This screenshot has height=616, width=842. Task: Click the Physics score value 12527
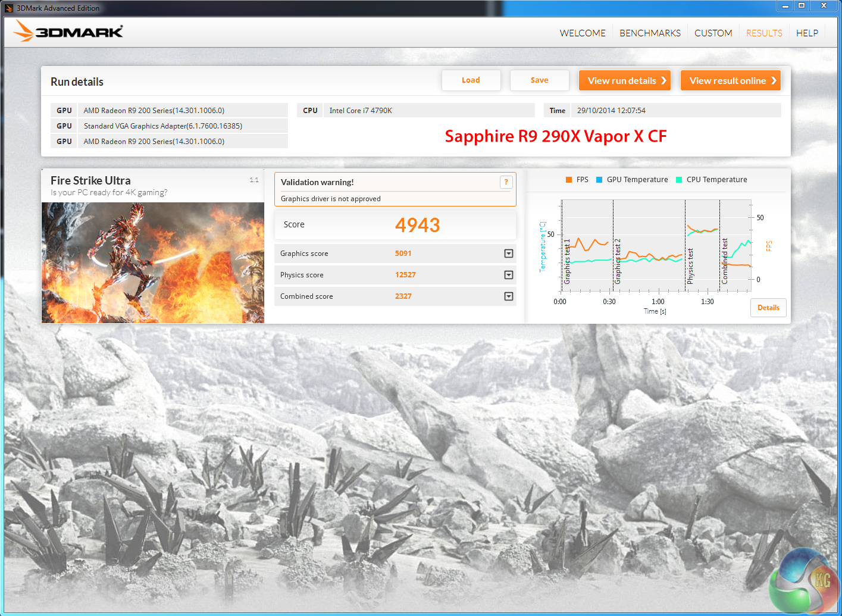click(x=405, y=275)
